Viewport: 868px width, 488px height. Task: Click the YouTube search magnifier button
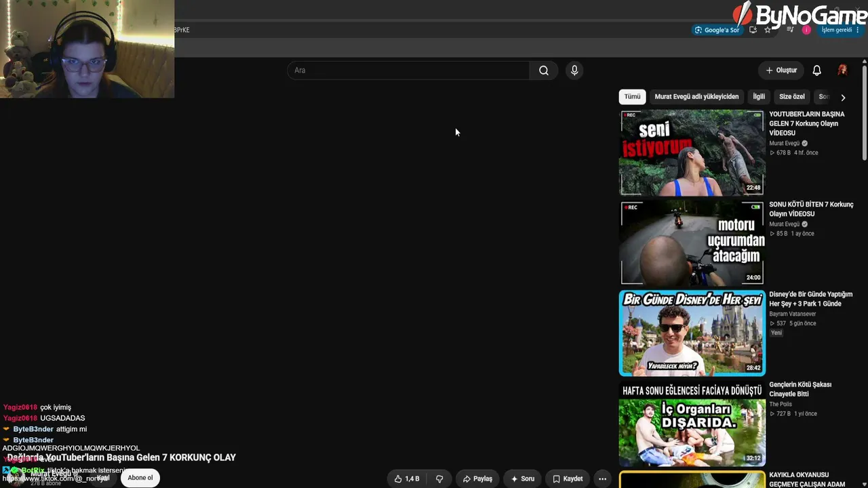[543, 70]
